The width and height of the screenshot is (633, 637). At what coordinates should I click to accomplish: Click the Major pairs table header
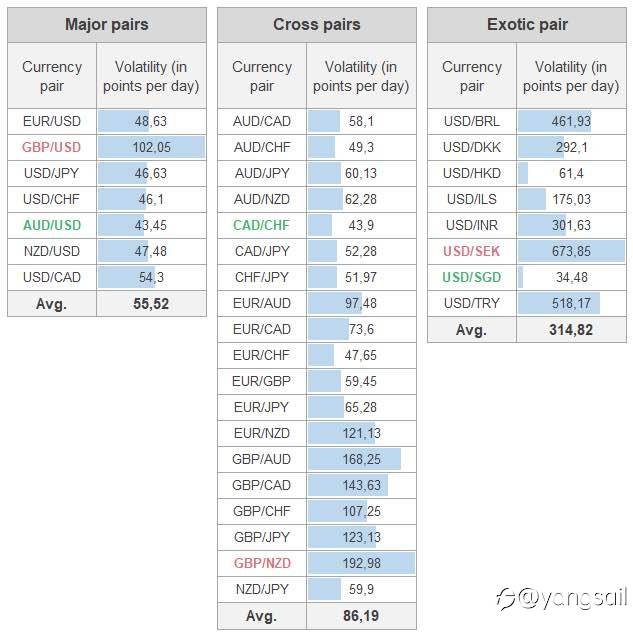pos(107,24)
